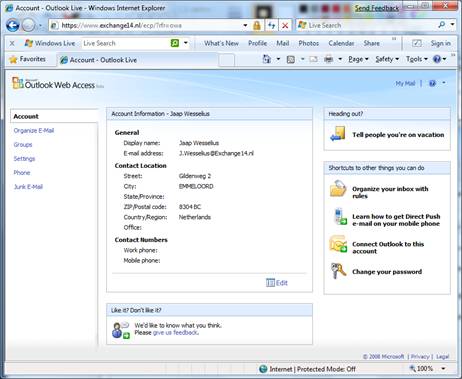Open Settings in left navigation
Screen dimensions: 462x379
(24, 159)
